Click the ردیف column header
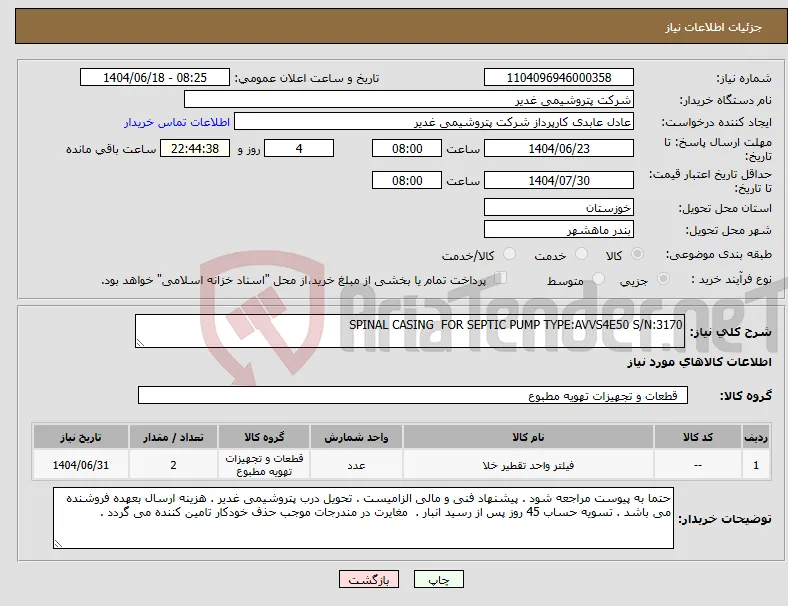Image resolution: width=788 pixels, height=606 pixels. 756,437
